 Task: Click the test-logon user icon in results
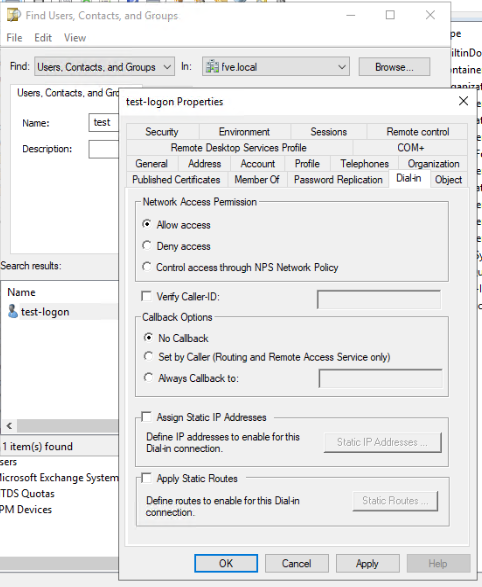13,311
